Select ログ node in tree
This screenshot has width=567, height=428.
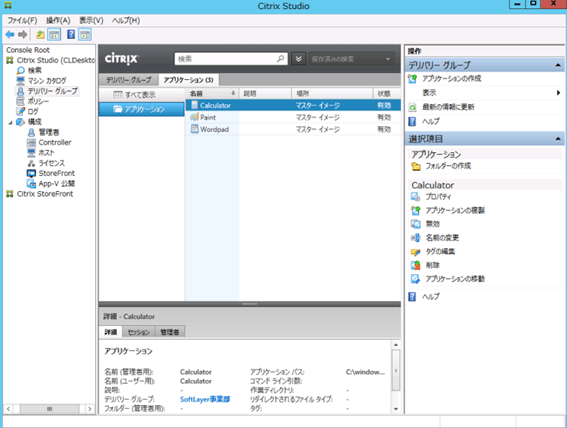(x=33, y=111)
